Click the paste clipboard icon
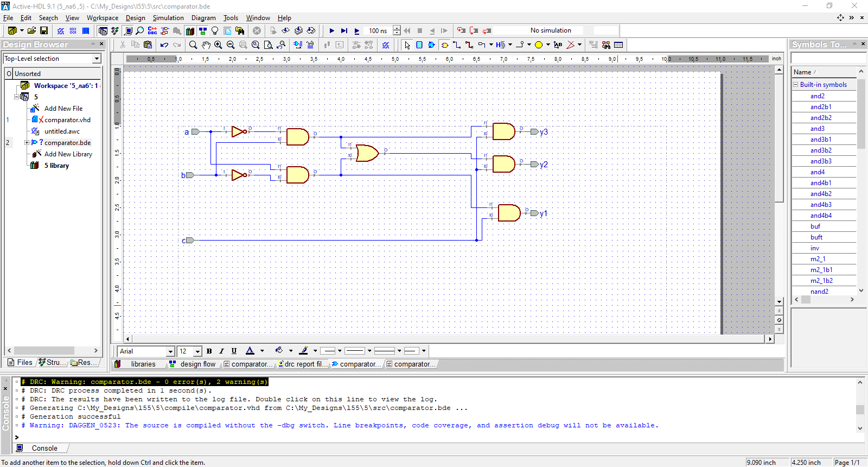The width and height of the screenshot is (868, 467). [x=148, y=45]
